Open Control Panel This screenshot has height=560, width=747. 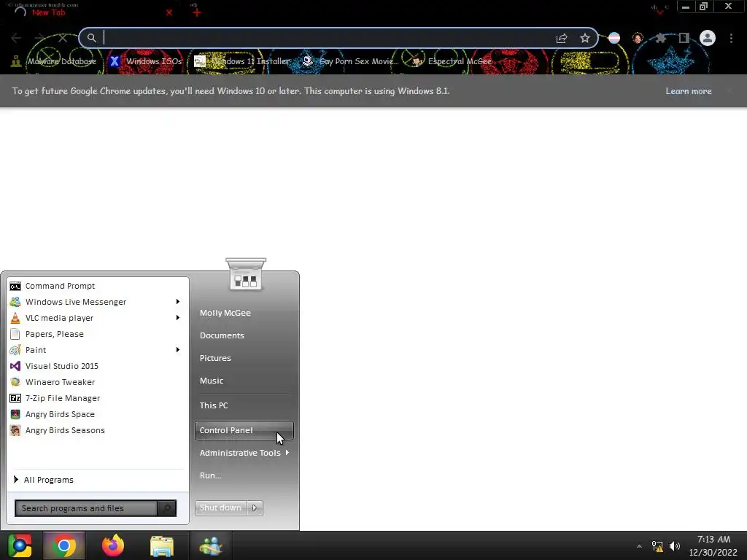click(244, 430)
